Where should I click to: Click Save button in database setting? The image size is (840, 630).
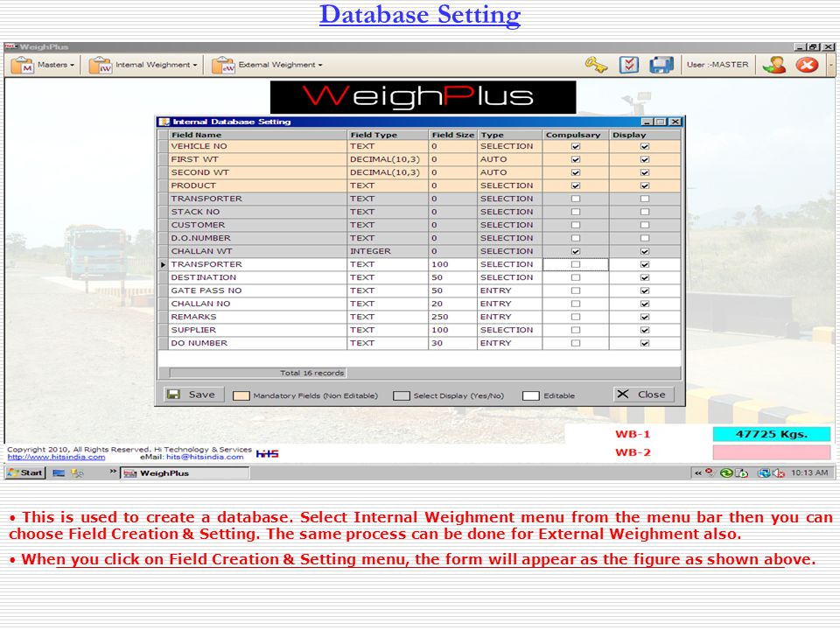coord(193,395)
